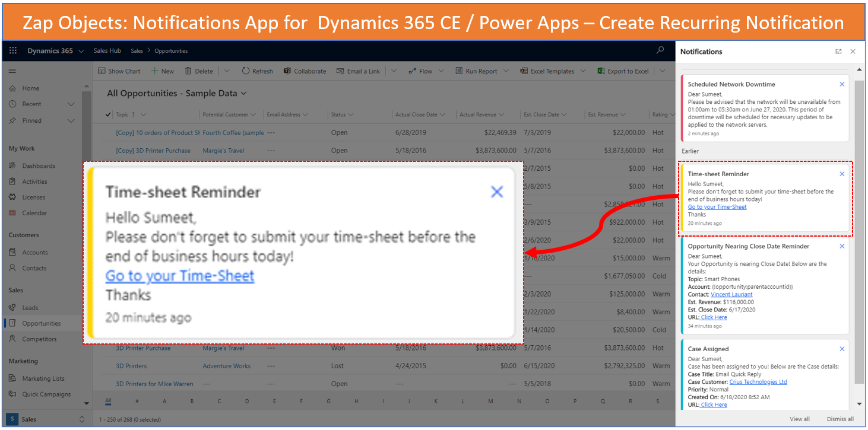
Task: Filter the list by 'All' in alphabet bar
Action: (108, 402)
